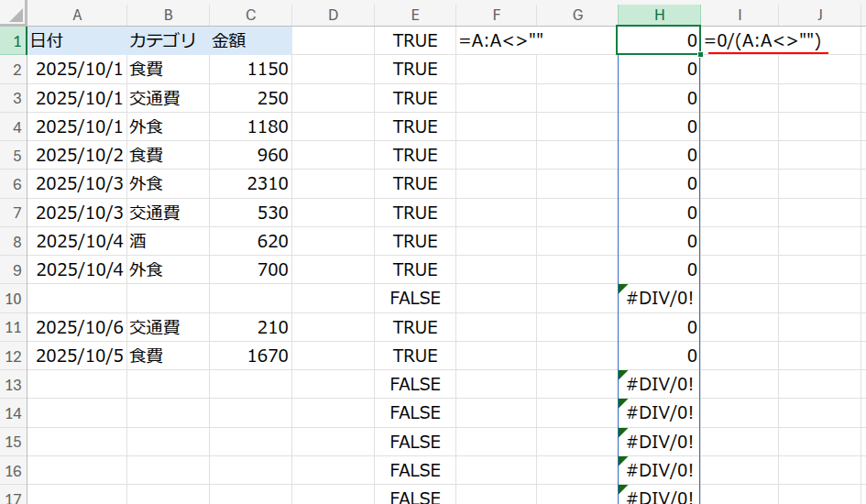This screenshot has width=866, height=504.
Task: Select row 12 header
Action: 14,356
